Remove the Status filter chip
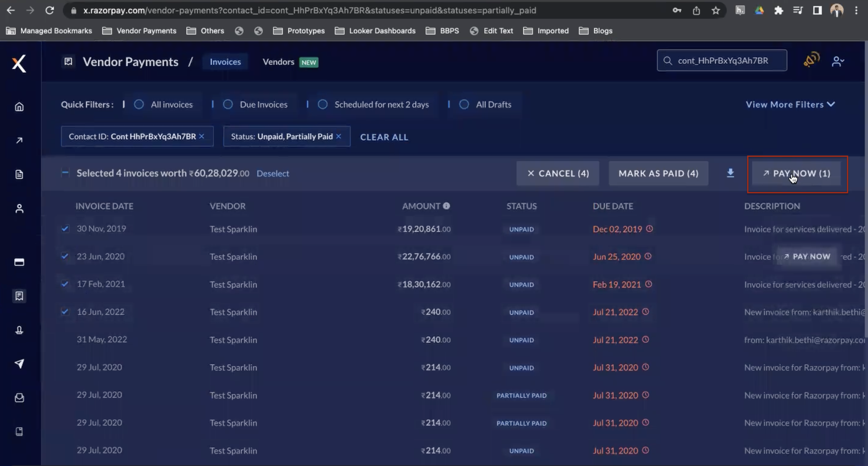Image resolution: width=868 pixels, height=466 pixels. click(339, 136)
